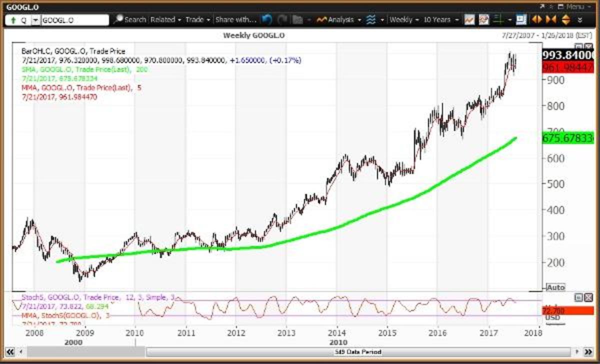The image size is (600, 364).
Task: Click the horizontal expand arrows icon
Action: coord(536,19)
